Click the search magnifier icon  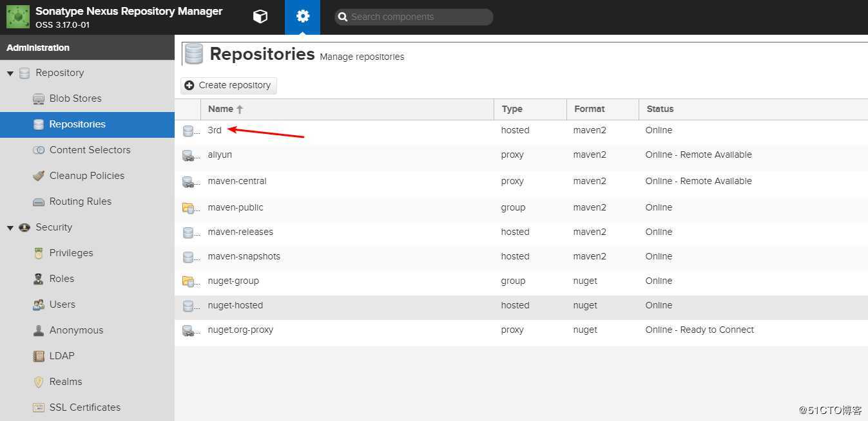click(x=342, y=17)
